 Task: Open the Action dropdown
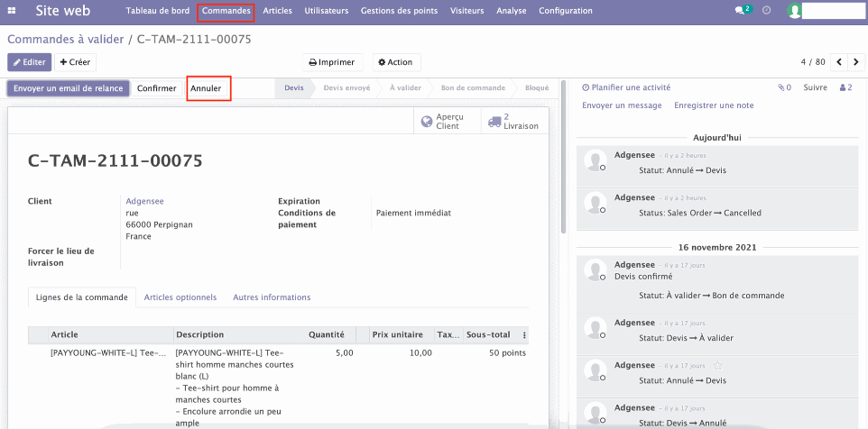(395, 62)
